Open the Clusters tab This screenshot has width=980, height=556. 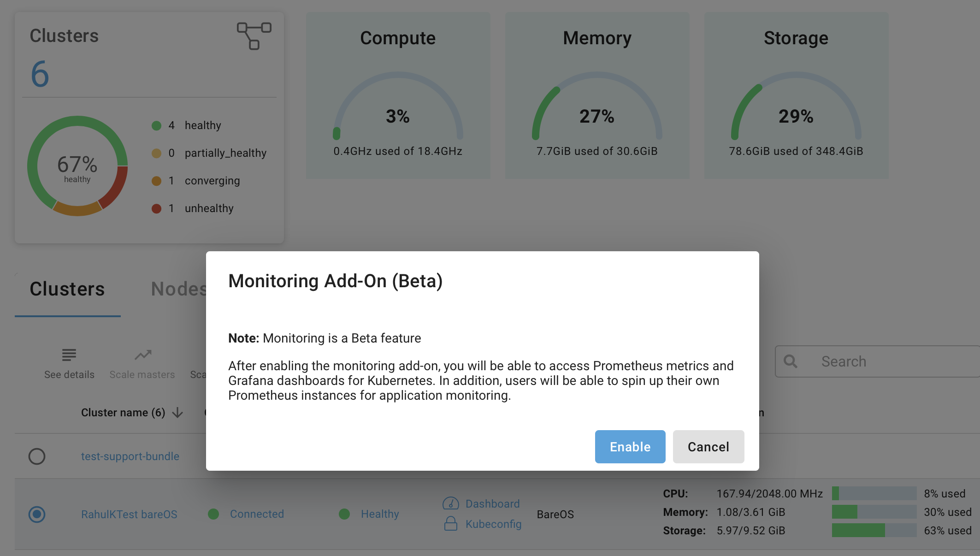tap(67, 289)
